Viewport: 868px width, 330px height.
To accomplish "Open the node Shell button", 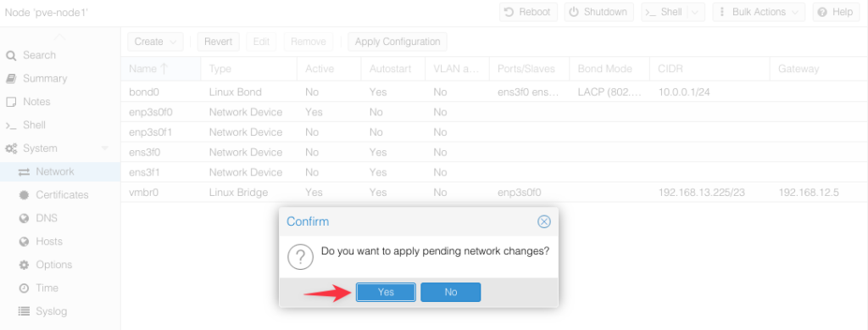I will [665, 12].
